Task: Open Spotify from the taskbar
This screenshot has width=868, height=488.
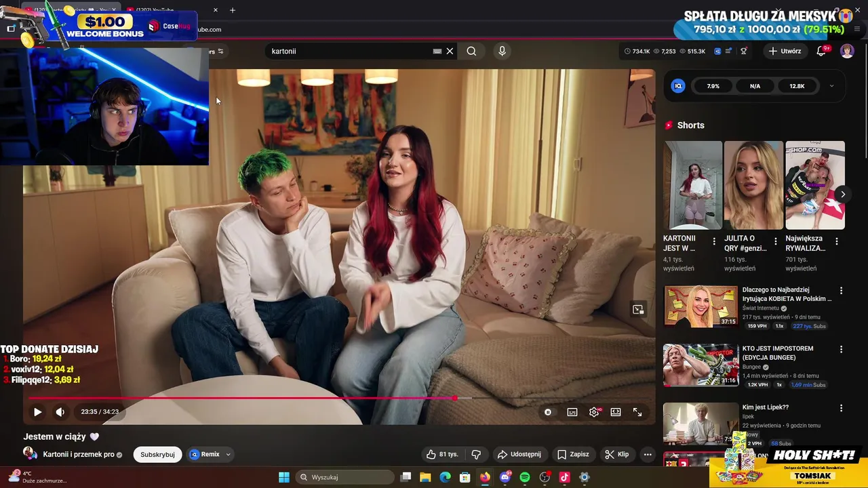Action: [525, 477]
